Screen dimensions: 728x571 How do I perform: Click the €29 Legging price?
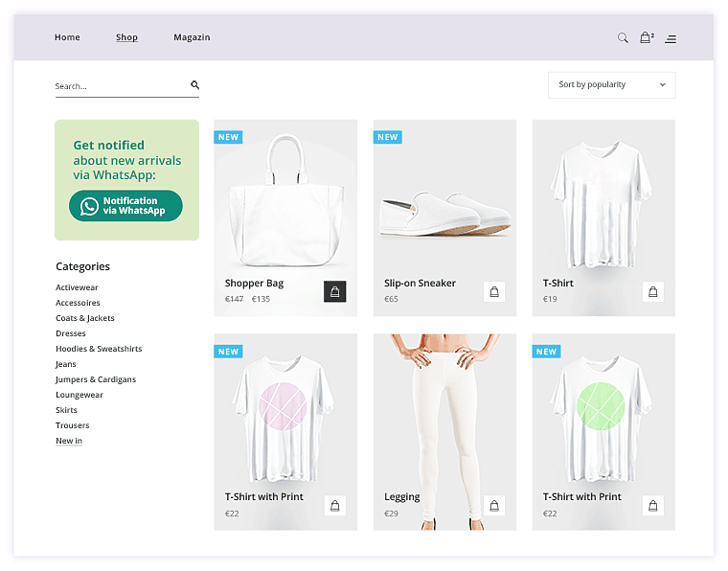pos(391,514)
